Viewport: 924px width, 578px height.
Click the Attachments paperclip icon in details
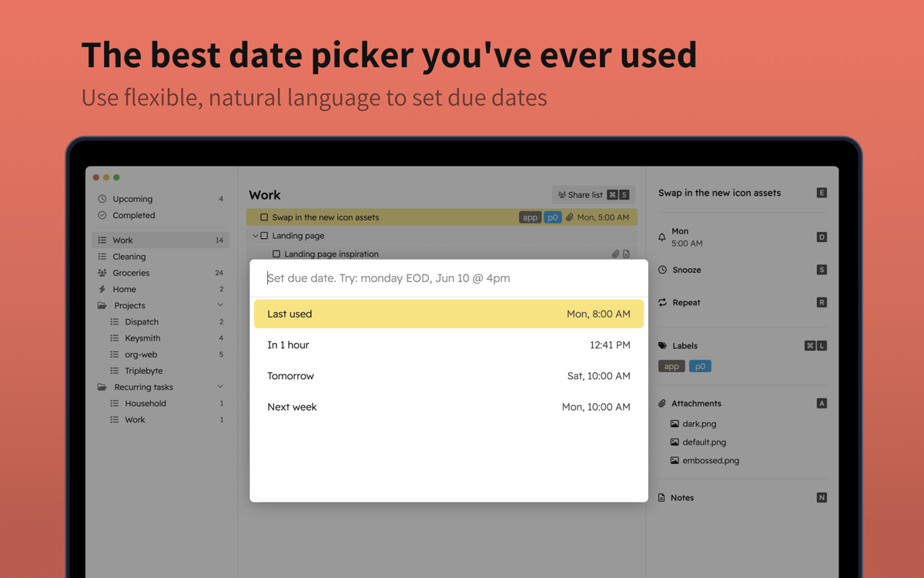(x=662, y=404)
